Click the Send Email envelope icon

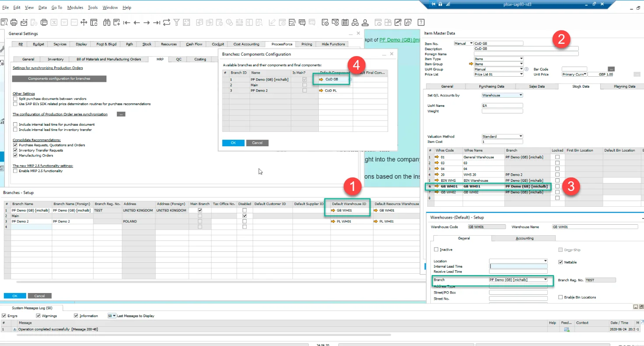(x=24, y=22)
